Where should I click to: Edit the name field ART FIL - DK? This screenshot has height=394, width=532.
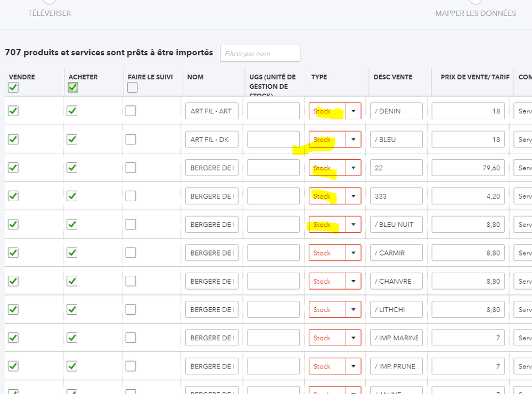pyautogui.click(x=212, y=139)
